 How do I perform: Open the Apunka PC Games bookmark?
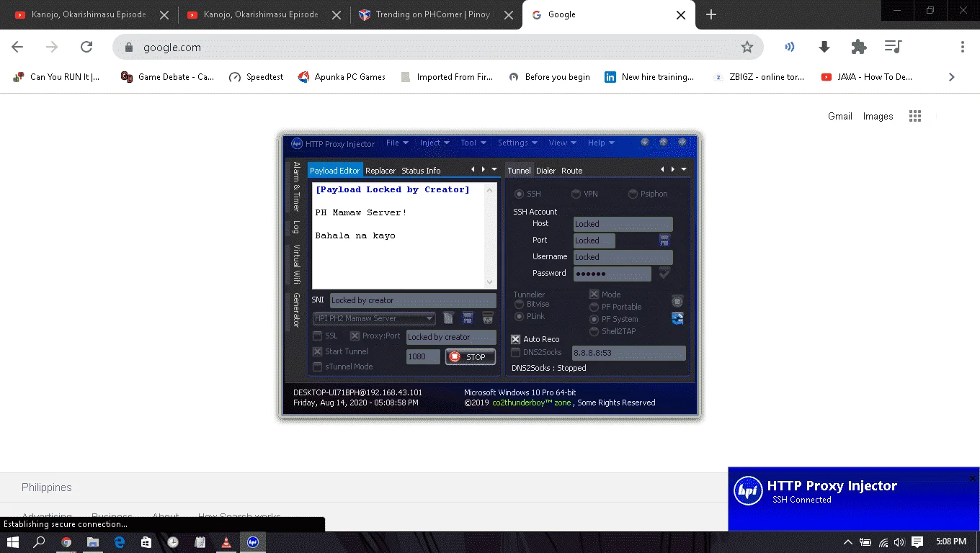point(342,77)
